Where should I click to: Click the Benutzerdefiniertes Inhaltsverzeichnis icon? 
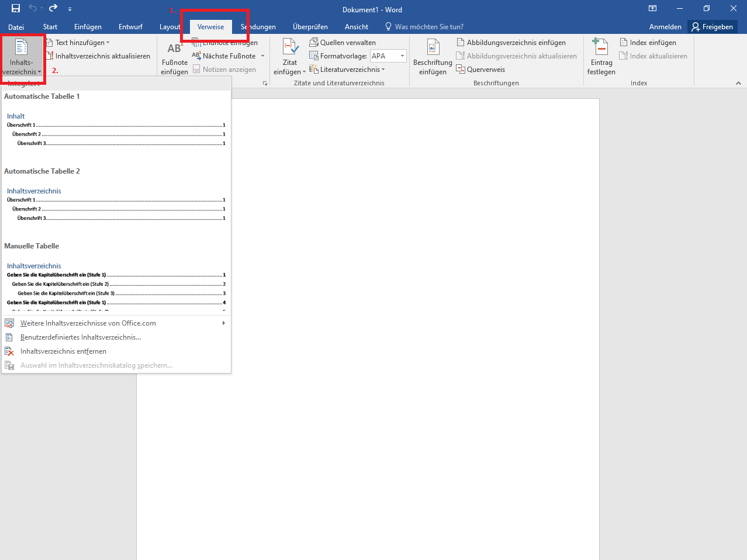pos(9,337)
